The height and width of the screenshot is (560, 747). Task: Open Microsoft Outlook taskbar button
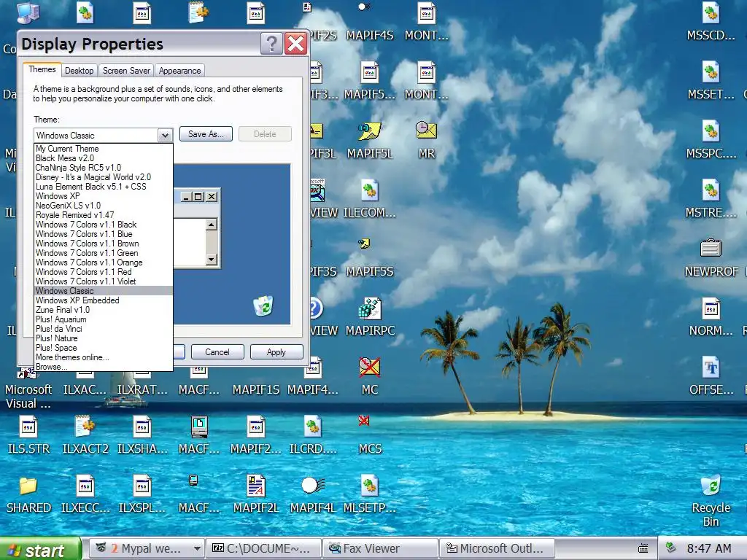(497, 548)
